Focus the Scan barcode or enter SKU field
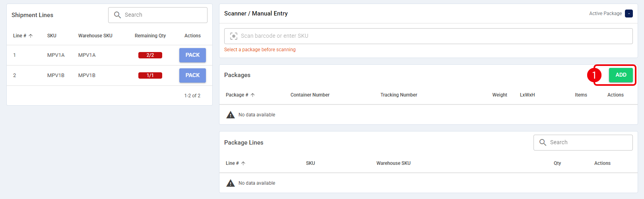 point(428,36)
